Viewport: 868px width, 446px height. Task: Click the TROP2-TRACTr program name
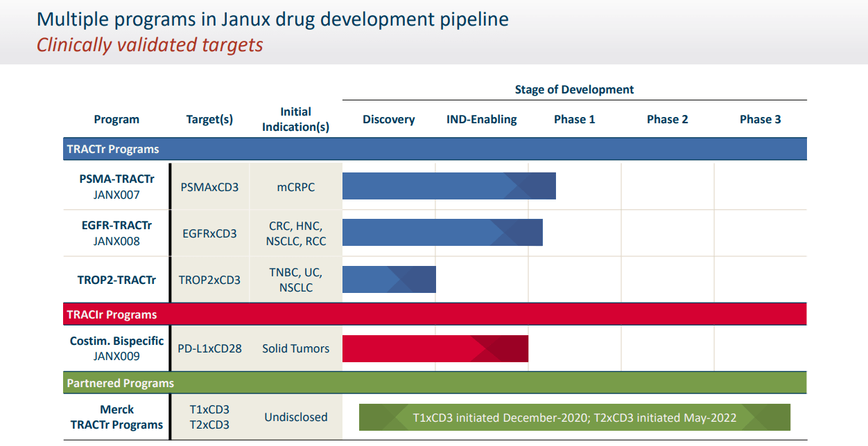tap(116, 279)
